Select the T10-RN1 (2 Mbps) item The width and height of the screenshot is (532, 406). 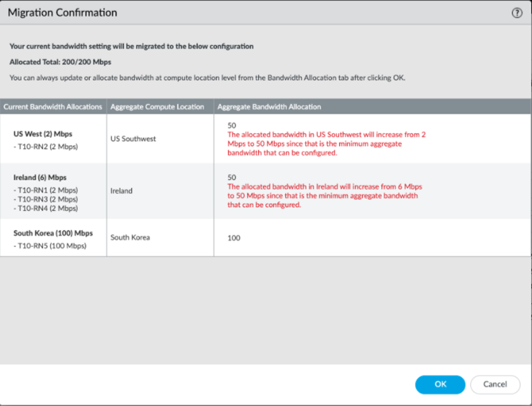point(46,190)
